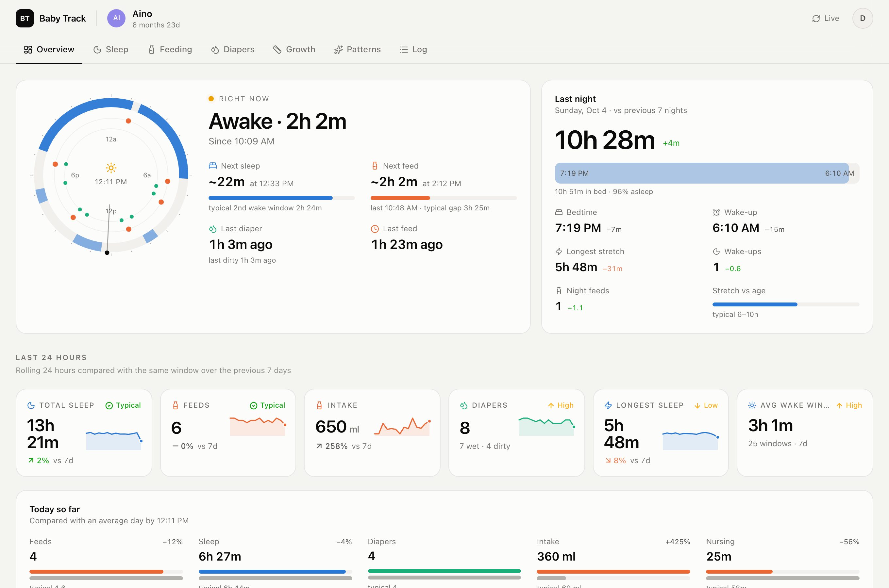Screen dimensions: 889x588
Task: Click the bottle icon next to Night feeds
Action: click(x=559, y=291)
